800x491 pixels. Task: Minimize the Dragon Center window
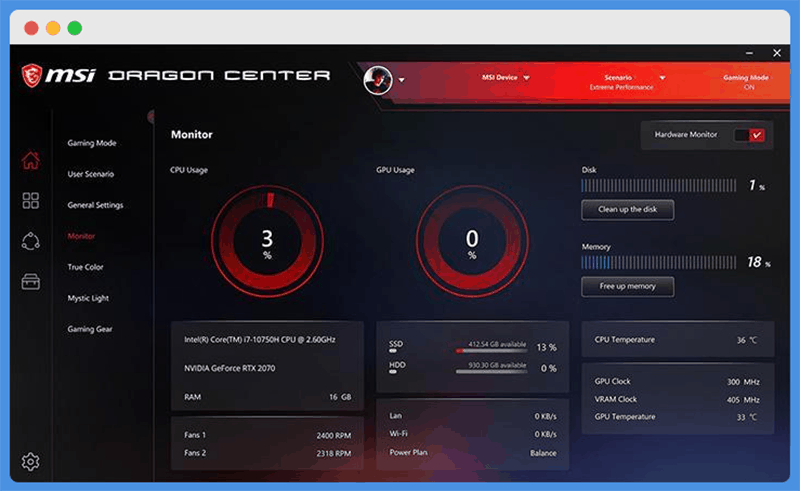pyautogui.click(x=749, y=53)
